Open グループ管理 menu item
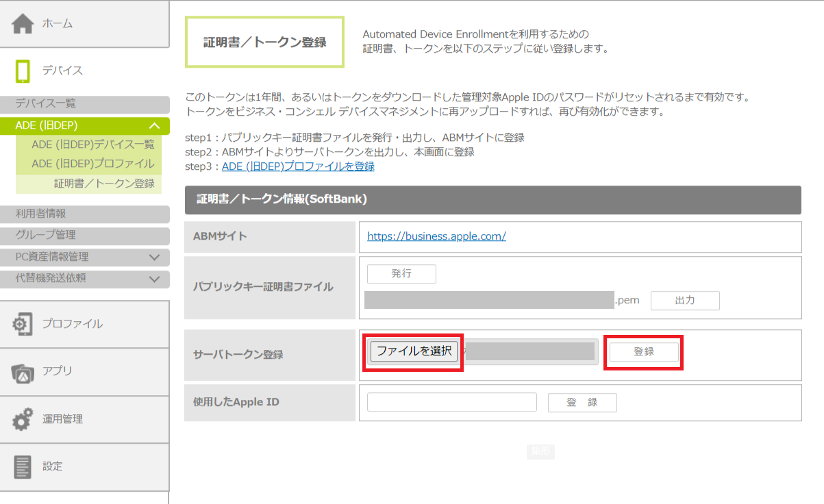The image size is (824, 504). click(46, 236)
